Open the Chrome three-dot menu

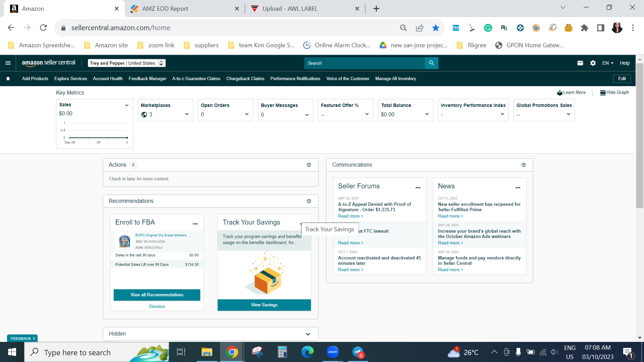click(633, 28)
